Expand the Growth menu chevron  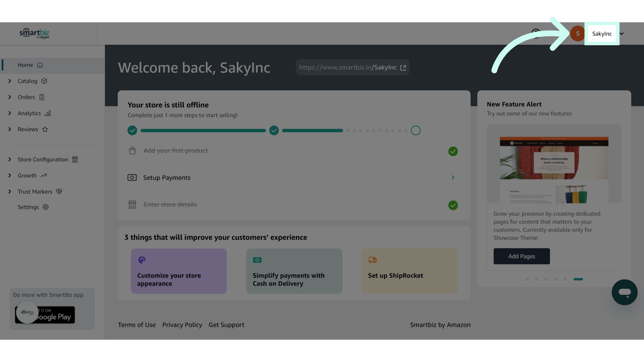click(10, 176)
